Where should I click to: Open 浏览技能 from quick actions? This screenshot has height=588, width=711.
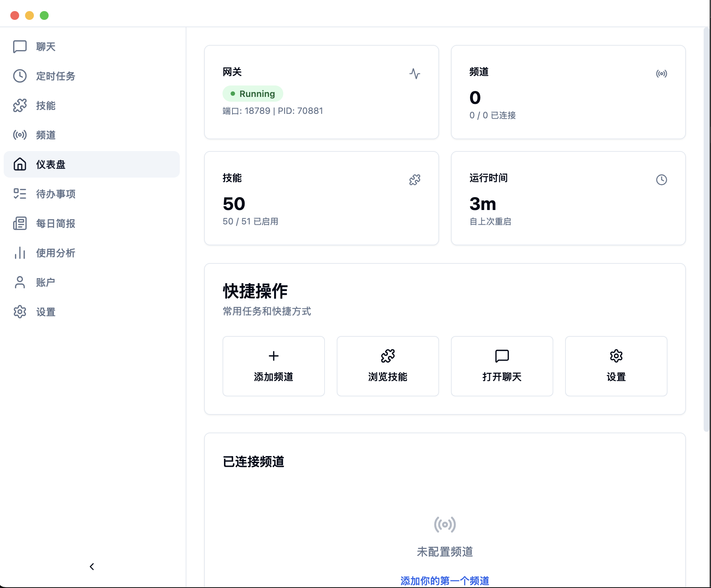click(x=388, y=366)
